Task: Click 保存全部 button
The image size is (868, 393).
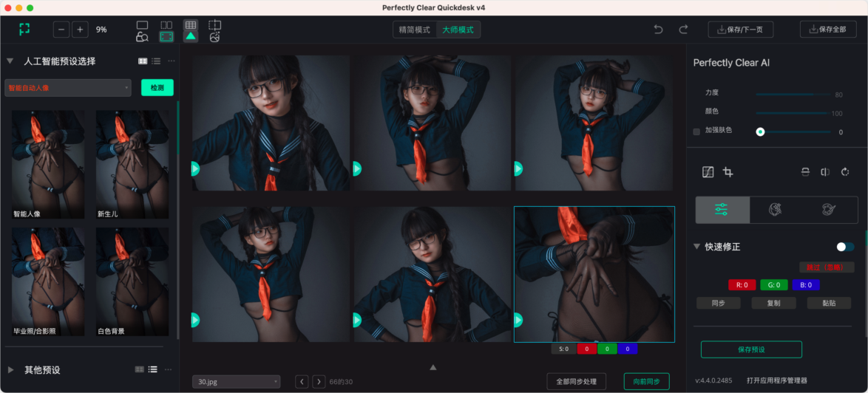Action: 828,30
